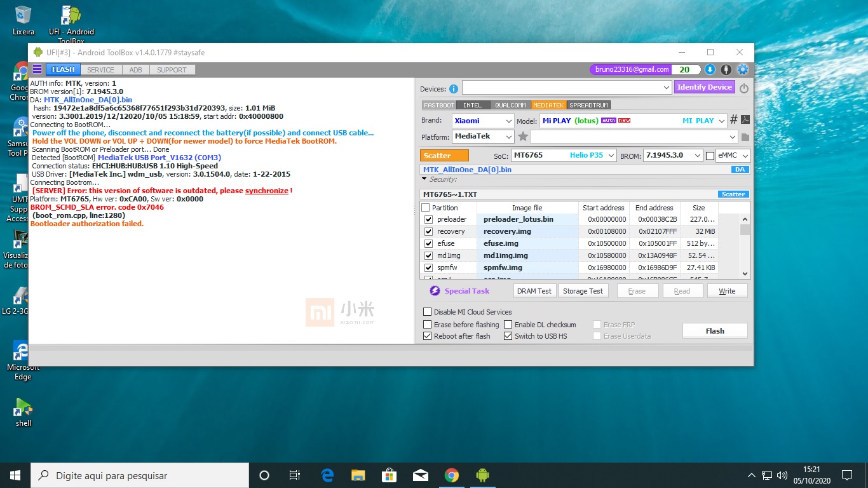Click the synchronize link in log
The width and height of the screenshot is (868, 488).
(x=266, y=191)
